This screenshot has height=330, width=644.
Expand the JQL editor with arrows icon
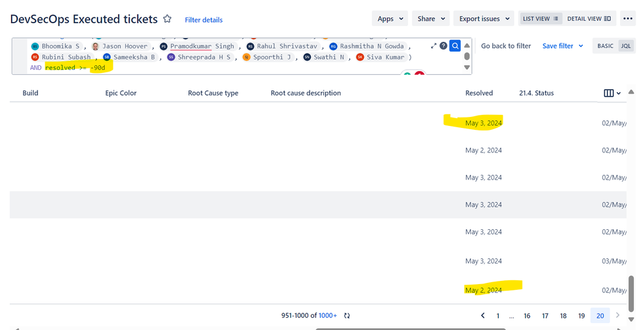(434, 46)
